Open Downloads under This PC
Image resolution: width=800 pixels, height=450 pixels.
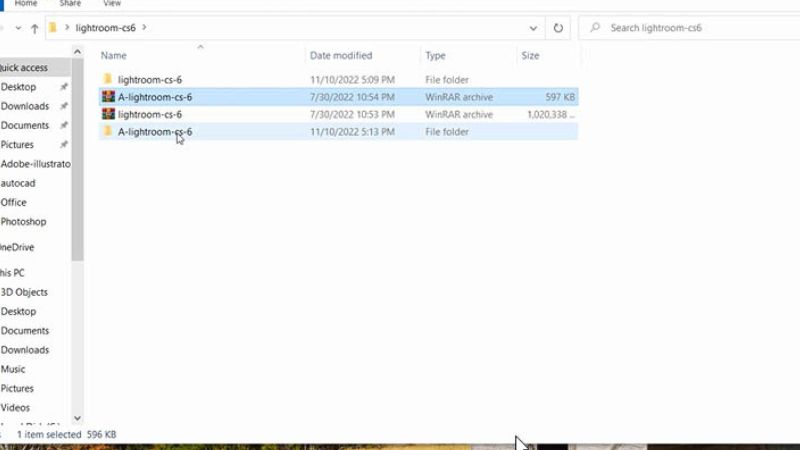(x=24, y=350)
